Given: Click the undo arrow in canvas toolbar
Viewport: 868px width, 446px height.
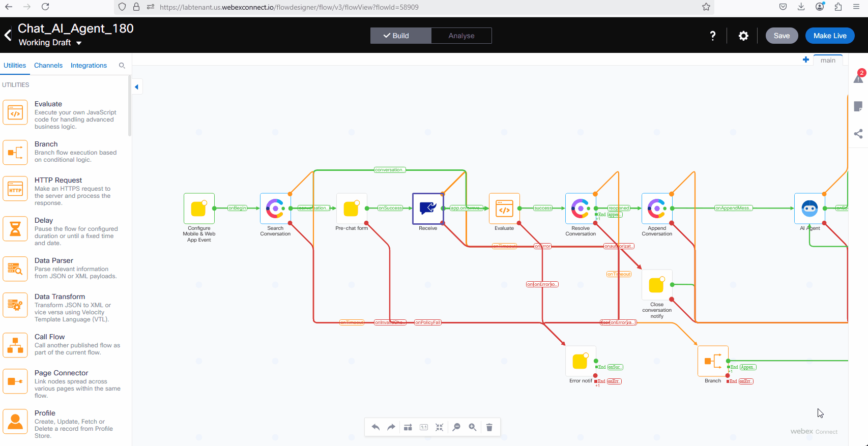Looking at the screenshot, I should [x=375, y=427].
